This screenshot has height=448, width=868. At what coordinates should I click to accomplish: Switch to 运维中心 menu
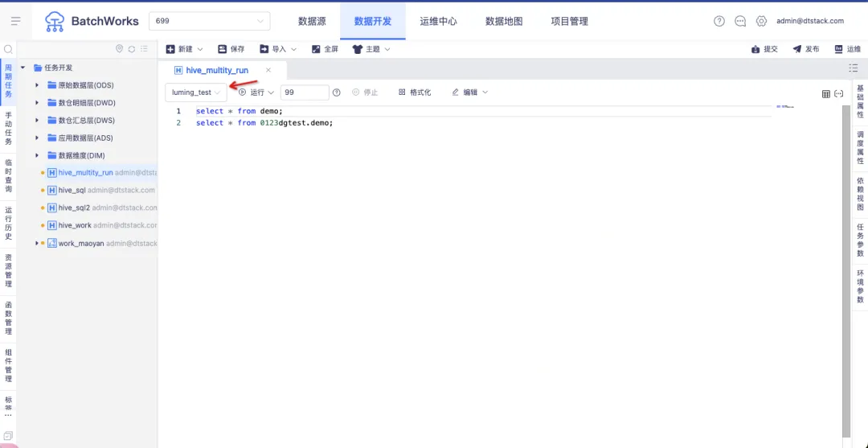coord(439,22)
